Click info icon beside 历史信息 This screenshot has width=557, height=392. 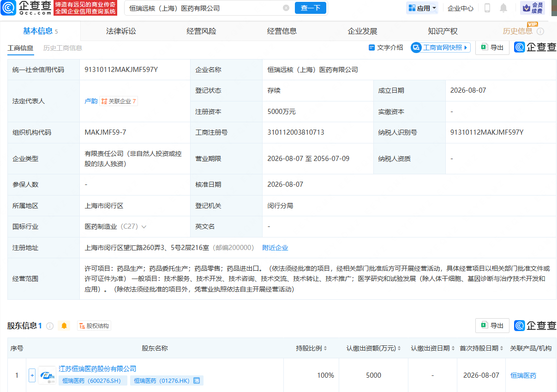(540, 31)
